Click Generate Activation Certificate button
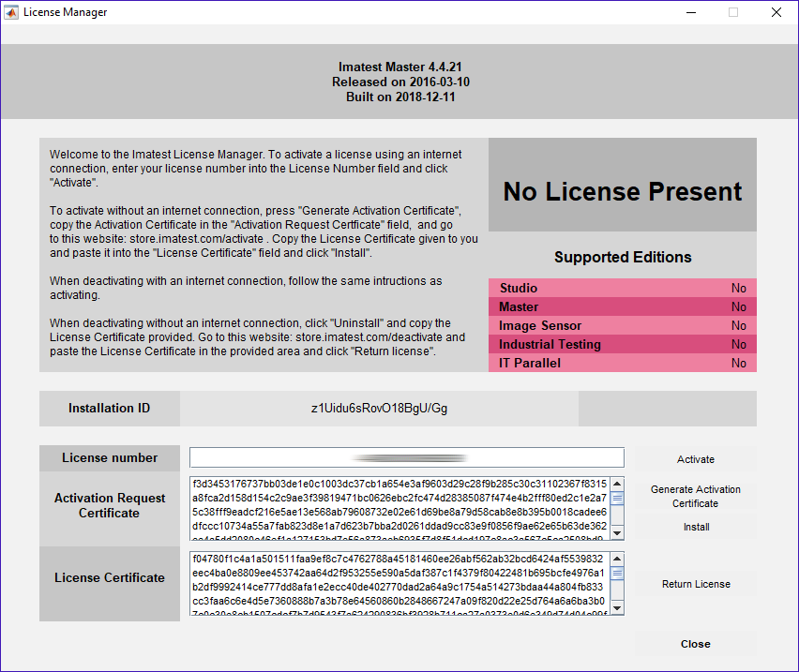Screen dimensions: 799x672 coord(696,497)
